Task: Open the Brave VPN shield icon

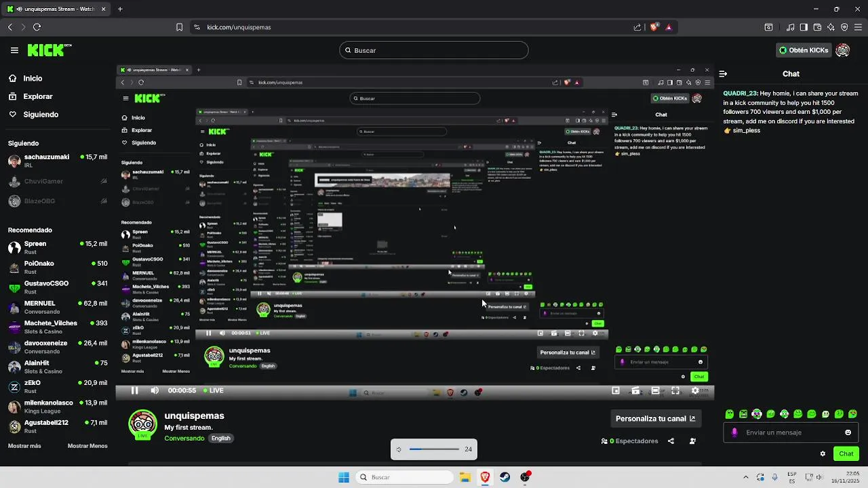Action: pyautogui.click(x=844, y=27)
